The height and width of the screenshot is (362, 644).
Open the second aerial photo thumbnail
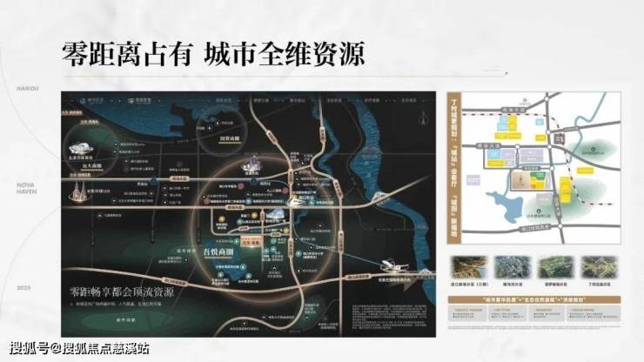pyautogui.click(x=513, y=267)
